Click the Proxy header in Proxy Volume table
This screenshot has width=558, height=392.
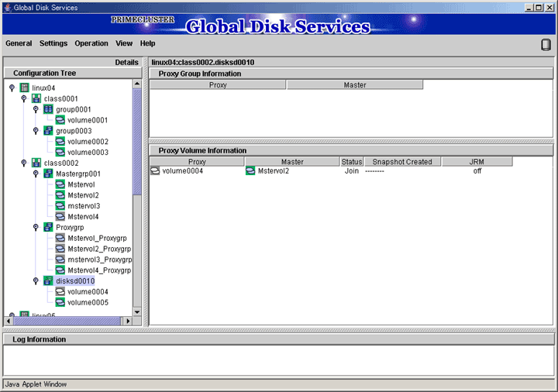[197, 161]
